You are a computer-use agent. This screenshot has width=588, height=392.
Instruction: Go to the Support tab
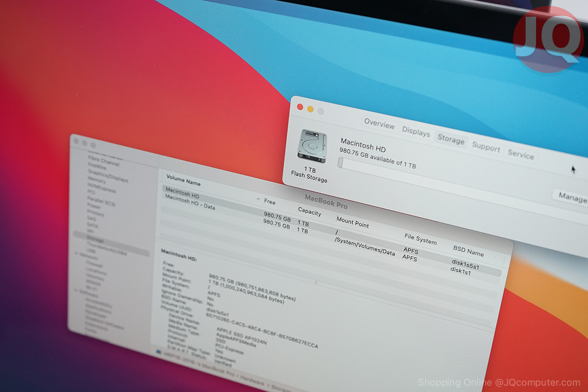pyautogui.click(x=486, y=147)
